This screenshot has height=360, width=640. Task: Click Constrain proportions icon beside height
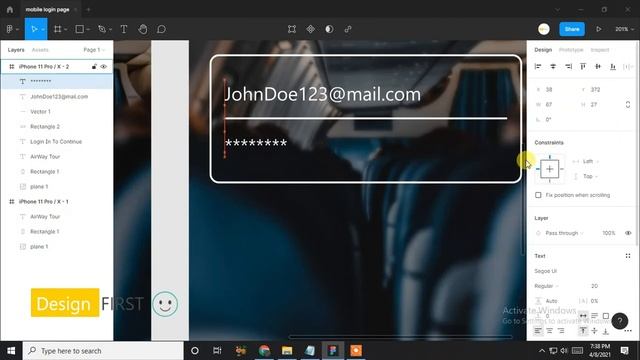click(x=628, y=104)
